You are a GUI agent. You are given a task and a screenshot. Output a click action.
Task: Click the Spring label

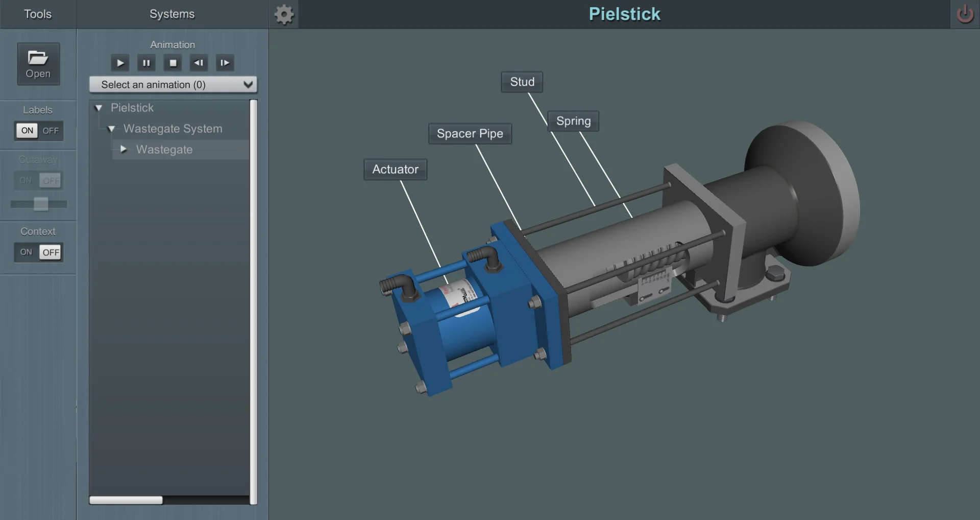[573, 121]
